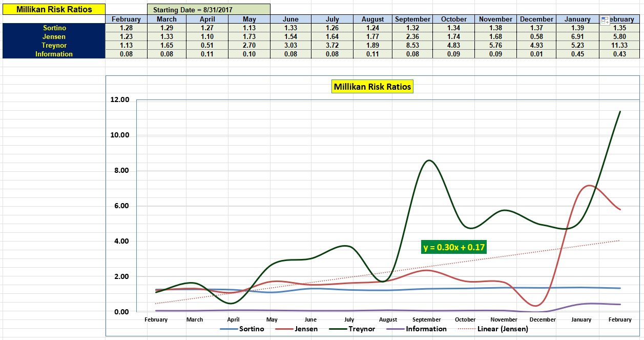Select Information last February value 0.43
The height and width of the screenshot is (340, 644).
(619, 54)
